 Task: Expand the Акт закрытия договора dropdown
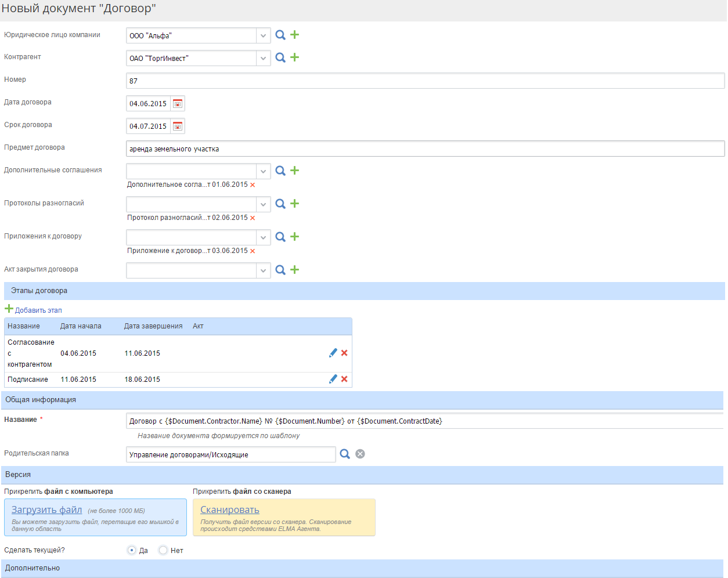point(263,270)
